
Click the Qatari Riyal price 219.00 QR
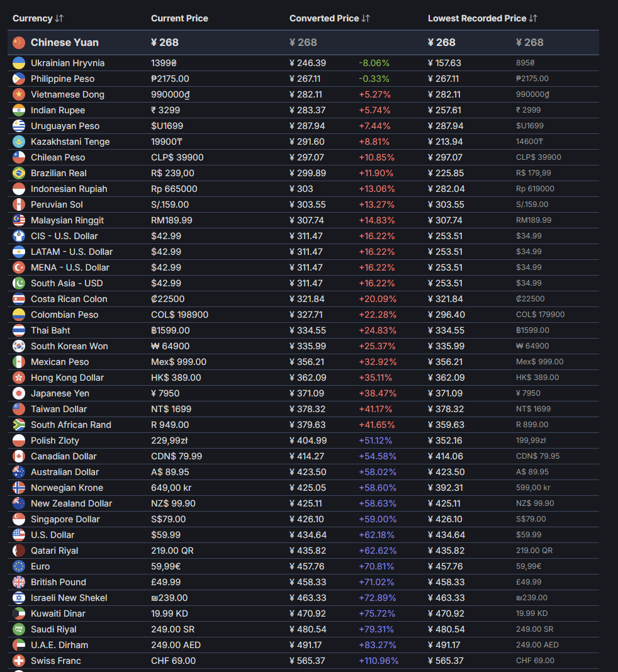[x=172, y=551]
